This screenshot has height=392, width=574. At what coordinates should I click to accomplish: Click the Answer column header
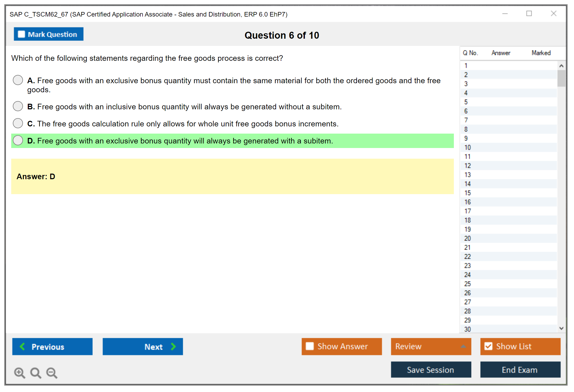click(x=501, y=53)
